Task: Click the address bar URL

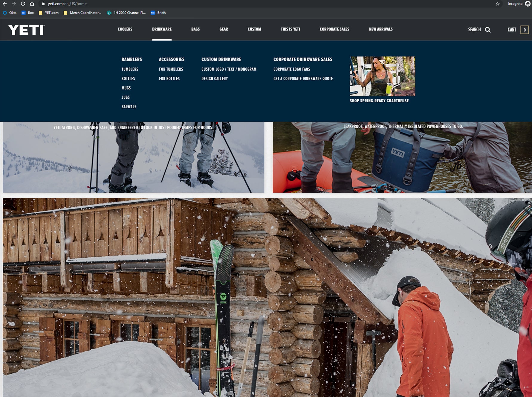Action: [x=67, y=4]
